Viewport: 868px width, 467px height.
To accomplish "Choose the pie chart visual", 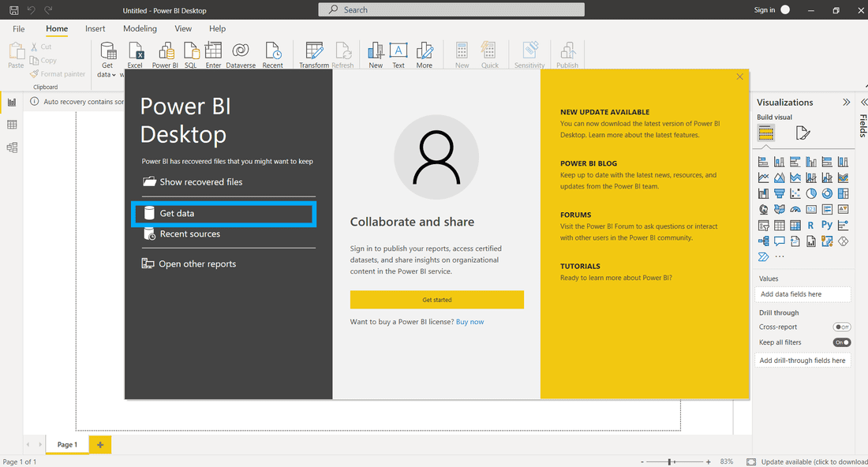I will [x=811, y=193].
